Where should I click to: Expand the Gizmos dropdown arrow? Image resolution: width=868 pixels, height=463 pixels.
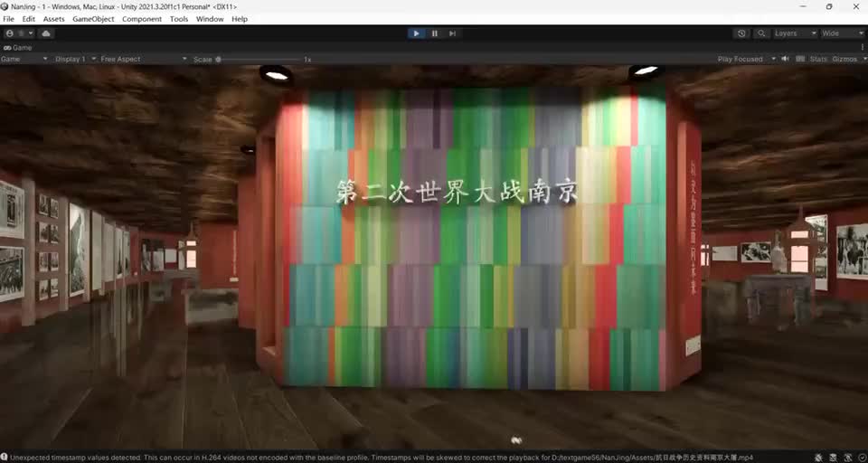pos(863,59)
